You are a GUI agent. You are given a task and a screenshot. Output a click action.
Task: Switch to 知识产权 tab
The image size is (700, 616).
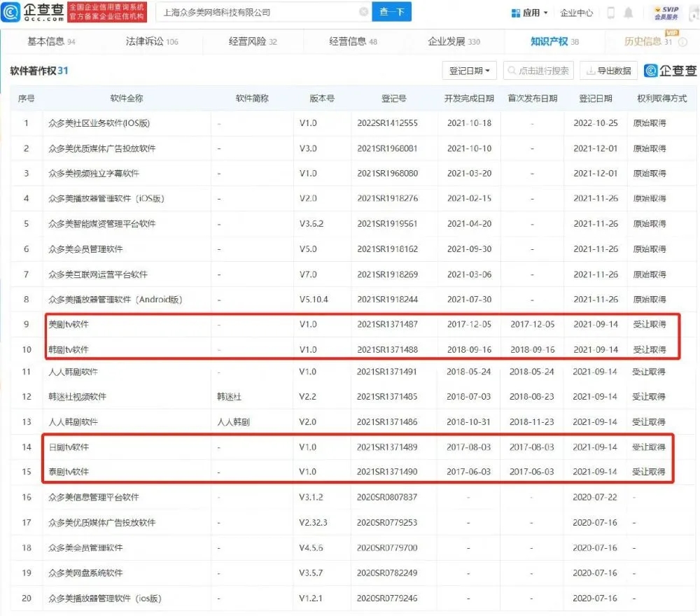[x=554, y=41]
